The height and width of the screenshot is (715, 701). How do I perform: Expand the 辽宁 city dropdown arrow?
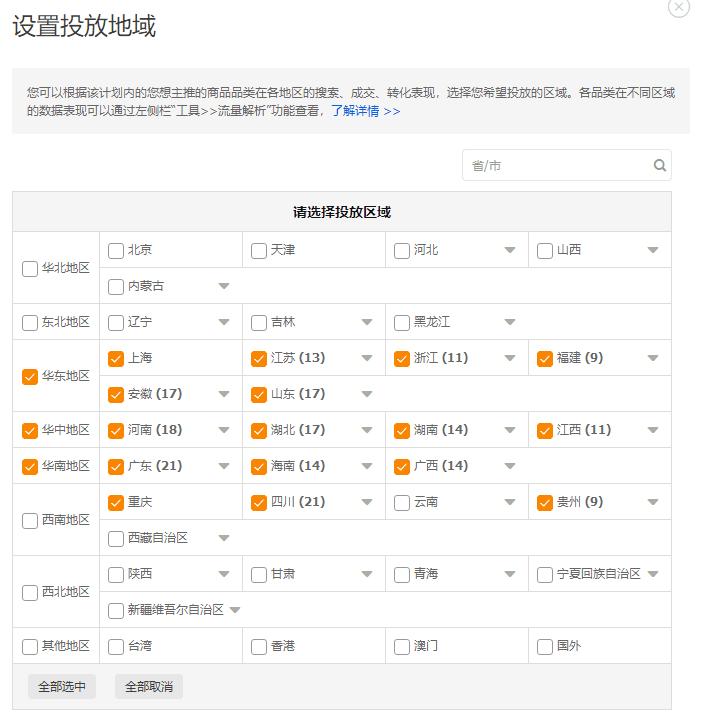[x=223, y=322]
